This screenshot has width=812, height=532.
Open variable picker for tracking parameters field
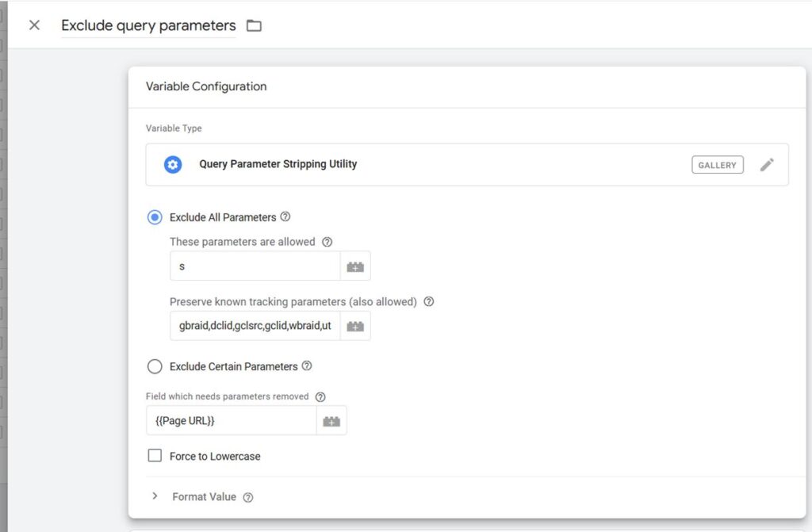(x=355, y=326)
